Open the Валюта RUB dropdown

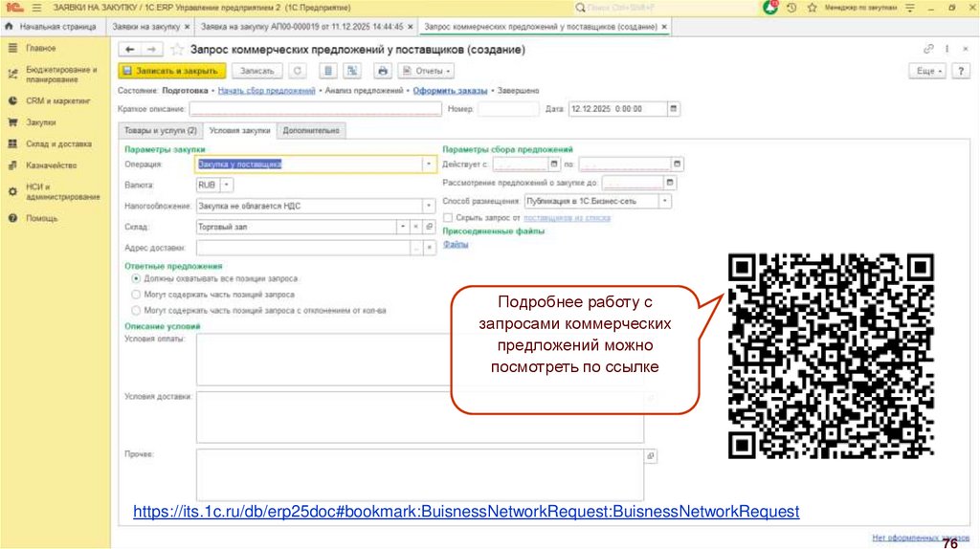point(227,185)
